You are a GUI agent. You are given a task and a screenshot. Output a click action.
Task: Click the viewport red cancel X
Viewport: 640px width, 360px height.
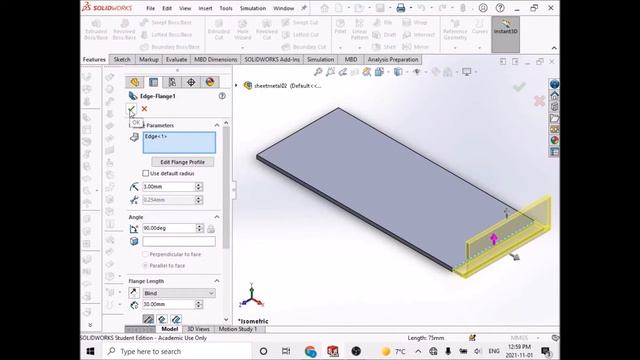tap(539, 101)
